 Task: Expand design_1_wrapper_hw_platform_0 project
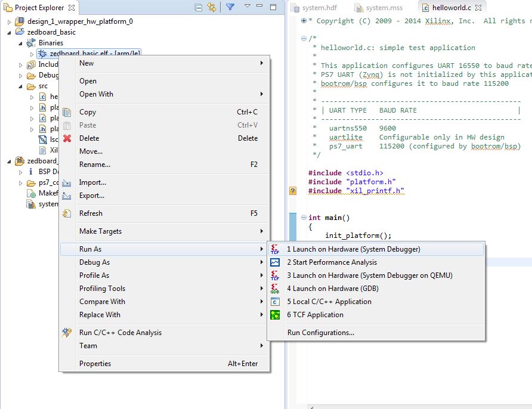(x=9, y=23)
